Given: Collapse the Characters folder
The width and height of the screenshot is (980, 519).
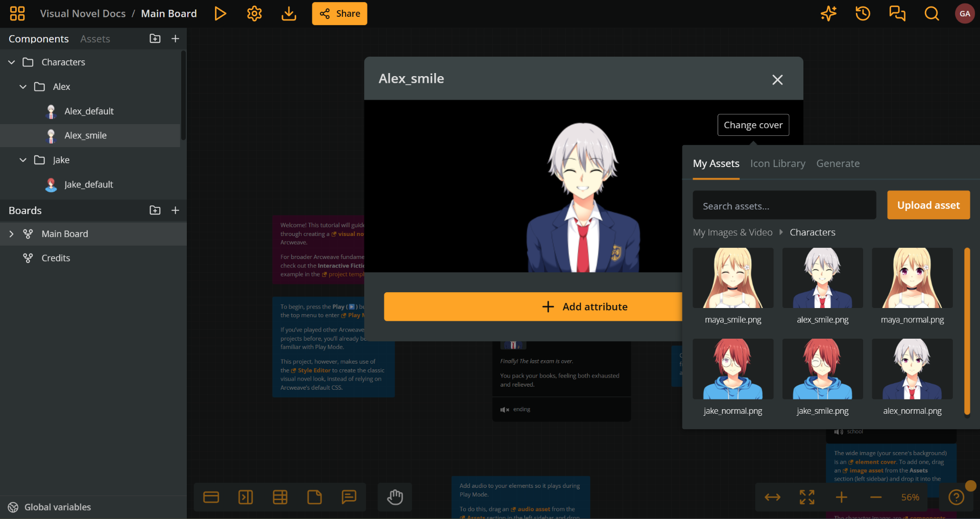Looking at the screenshot, I should click(12, 62).
